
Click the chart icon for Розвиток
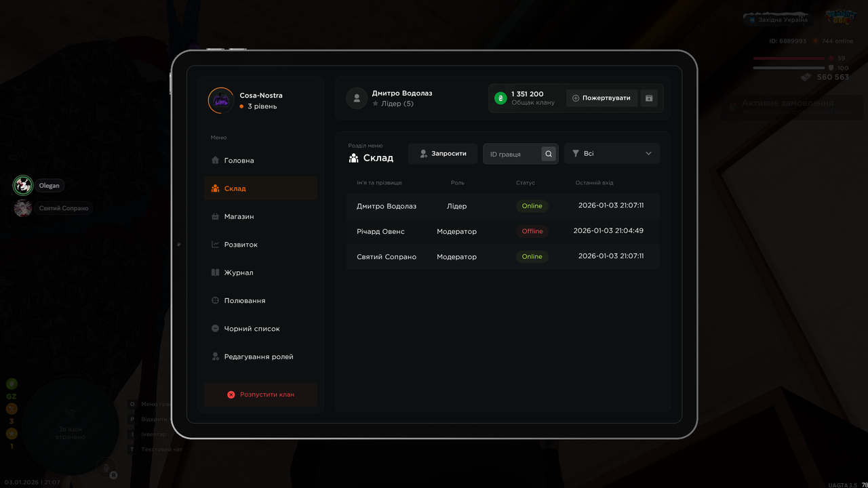215,245
